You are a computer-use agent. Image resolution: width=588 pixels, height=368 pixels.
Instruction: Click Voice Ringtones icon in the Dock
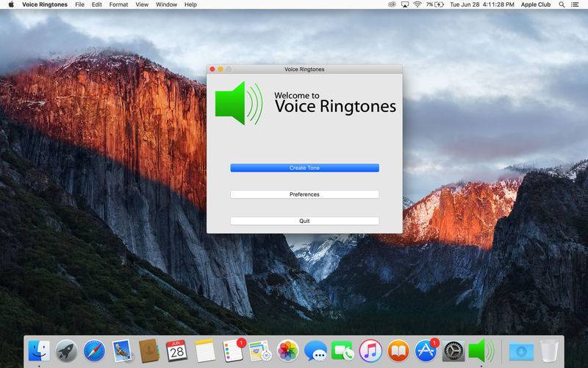tap(481, 351)
